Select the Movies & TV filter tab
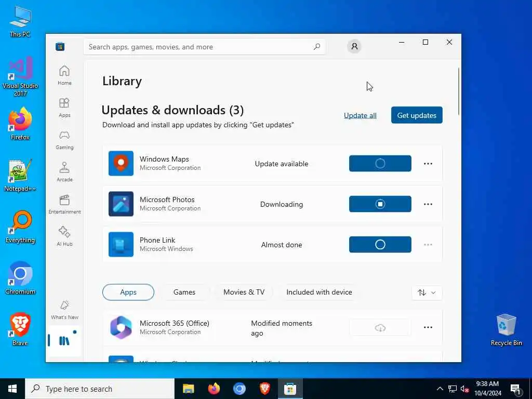The width and height of the screenshot is (532, 399). 244,292
